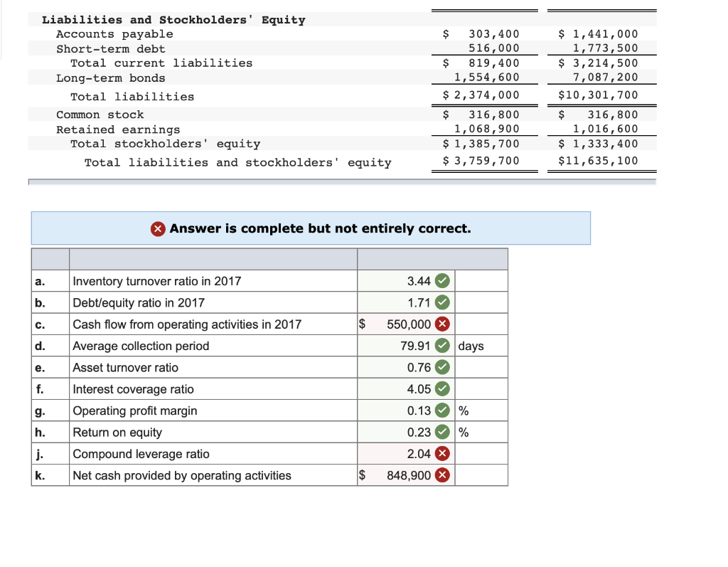The image size is (728, 567).
Task: Click 'Average collection period' label
Action: tap(141, 346)
